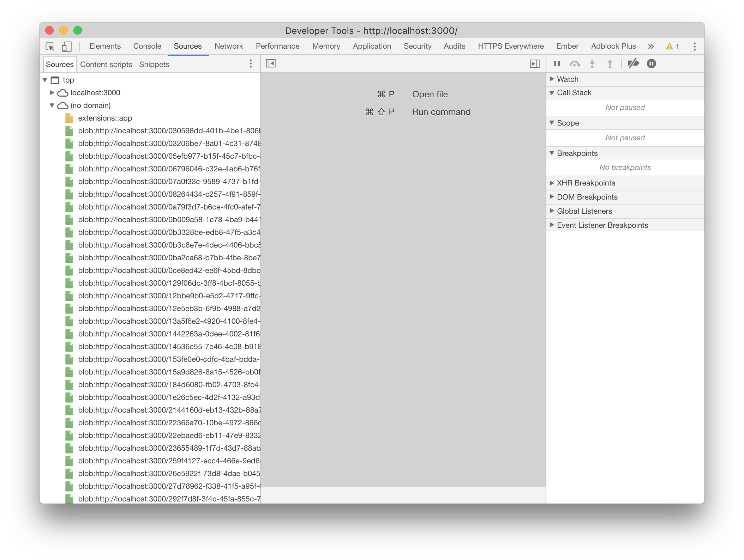Click the Run command shortcut hint
The height and width of the screenshot is (560, 744).
pyautogui.click(x=441, y=112)
